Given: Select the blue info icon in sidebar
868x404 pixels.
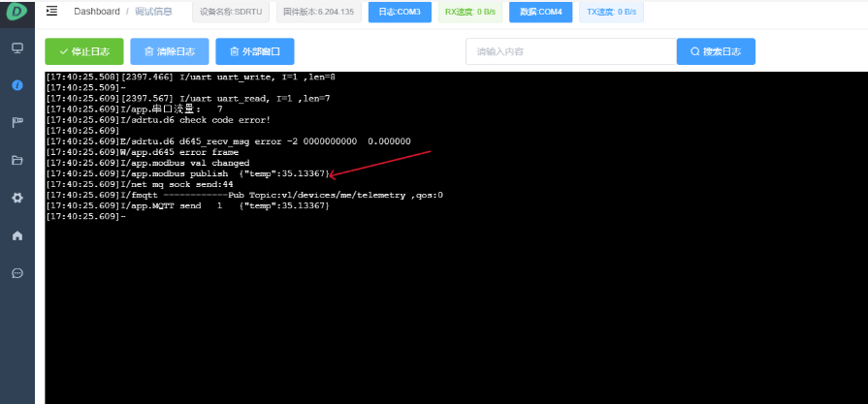Looking at the screenshot, I should click(x=16, y=85).
